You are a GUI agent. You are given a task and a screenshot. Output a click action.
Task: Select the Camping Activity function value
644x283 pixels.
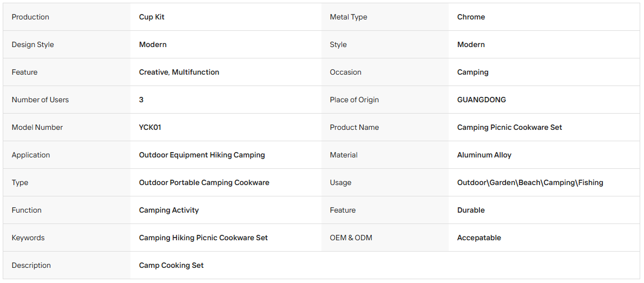coord(169,210)
